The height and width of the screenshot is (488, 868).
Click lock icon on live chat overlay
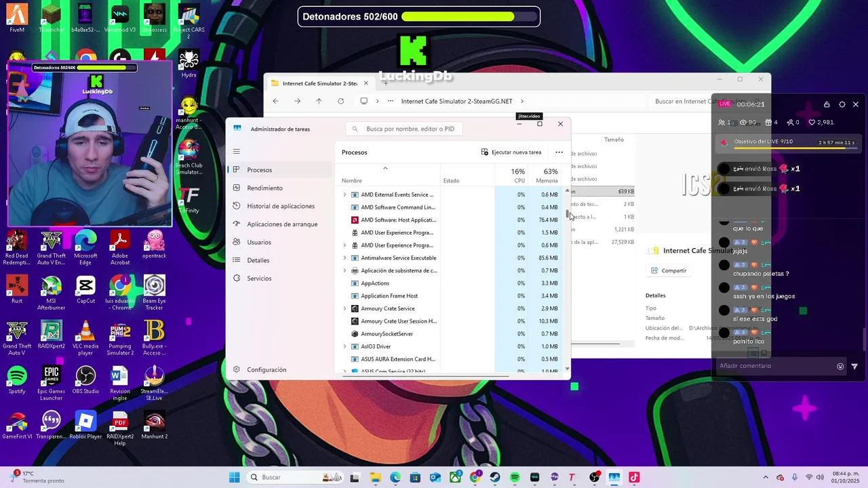tap(827, 104)
